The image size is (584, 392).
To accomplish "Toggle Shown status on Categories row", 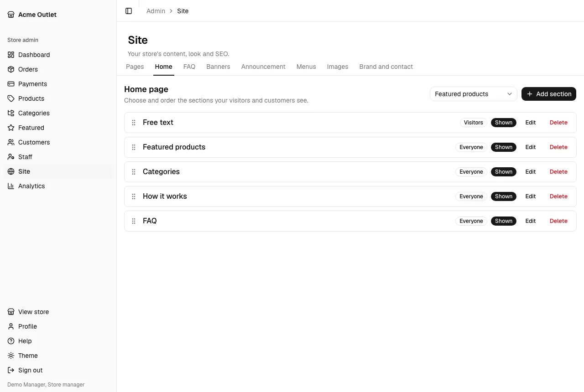I will pos(504,172).
